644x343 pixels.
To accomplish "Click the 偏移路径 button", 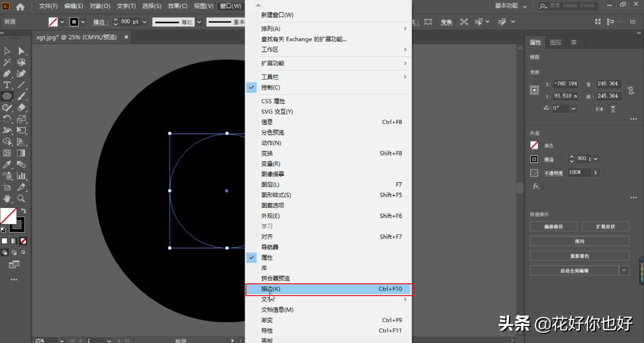I will 553,226.
